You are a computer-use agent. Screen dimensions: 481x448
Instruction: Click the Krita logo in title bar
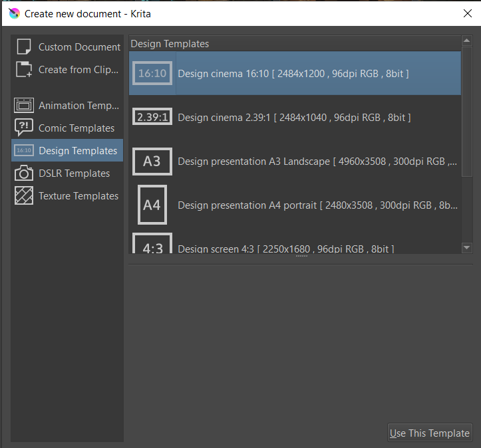[14, 13]
